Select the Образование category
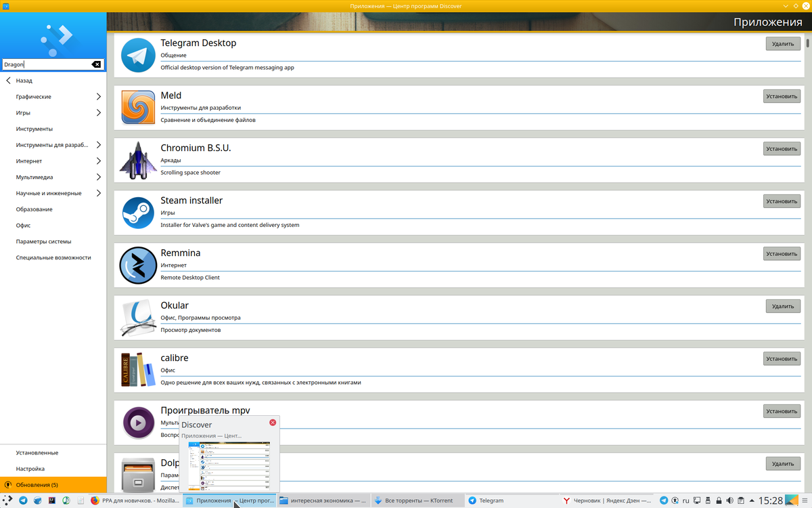Image resolution: width=812 pixels, height=508 pixels. coord(53,209)
